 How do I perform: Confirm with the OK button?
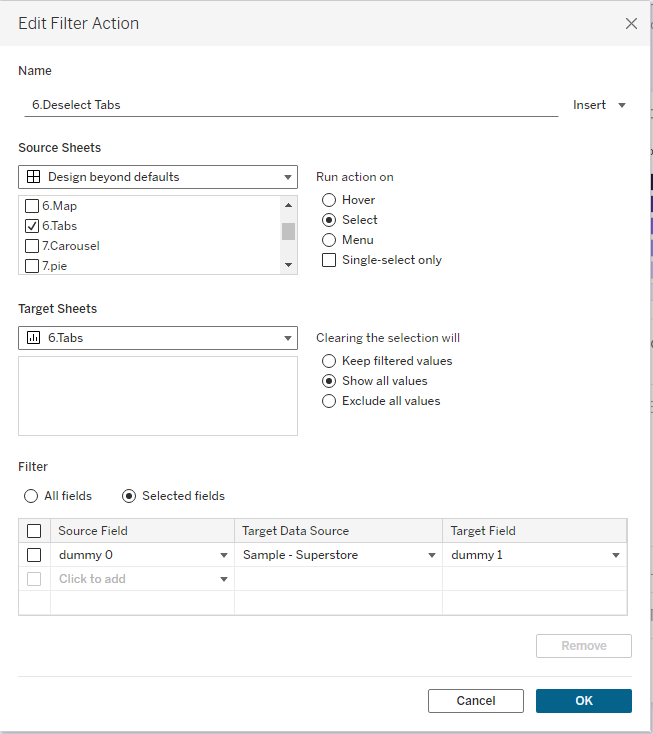click(x=583, y=701)
